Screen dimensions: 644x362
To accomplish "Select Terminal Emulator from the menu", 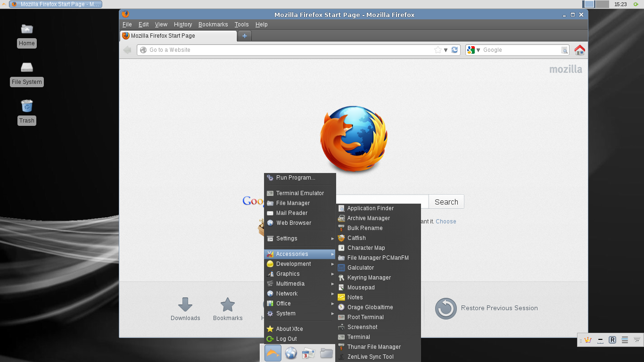I will point(300,193).
